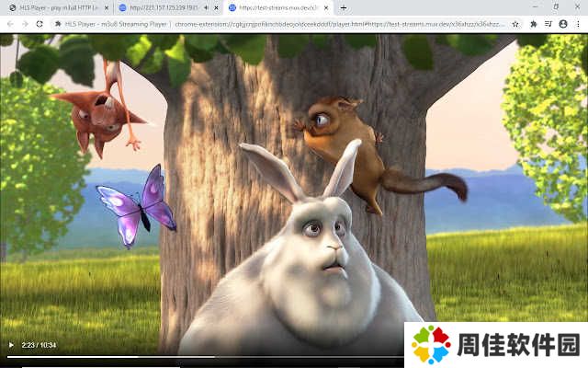Click the browser back arrow
The image size is (588, 368).
[10, 23]
